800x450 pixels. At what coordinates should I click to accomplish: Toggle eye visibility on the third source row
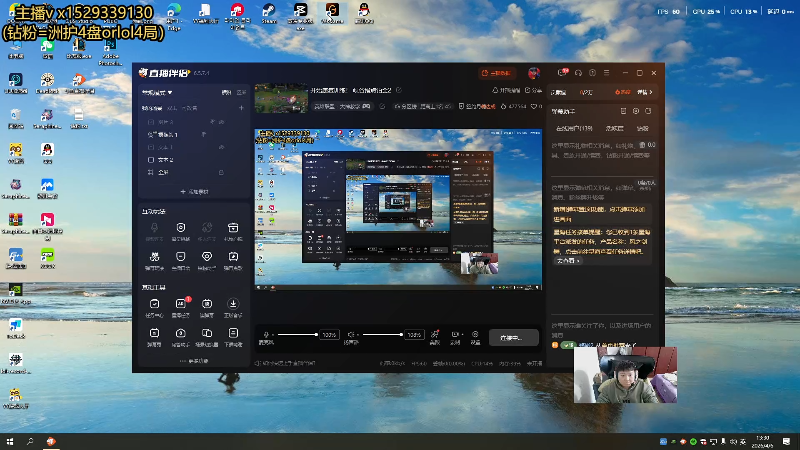click(221, 147)
